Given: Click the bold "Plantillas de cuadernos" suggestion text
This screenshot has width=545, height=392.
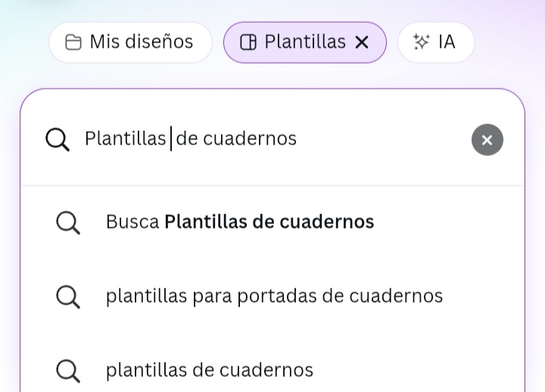Looking at the screenshot, I should point(269,222).
